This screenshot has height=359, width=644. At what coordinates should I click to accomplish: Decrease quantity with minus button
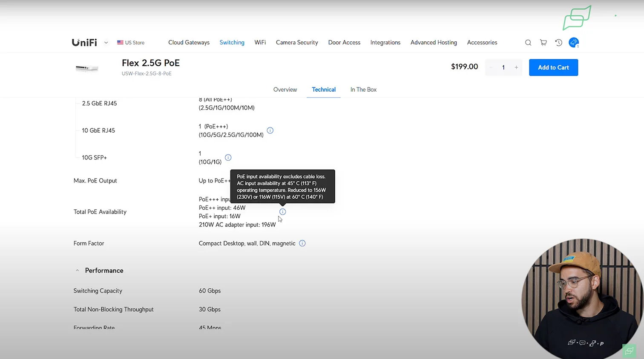click(x=491, y=67)
